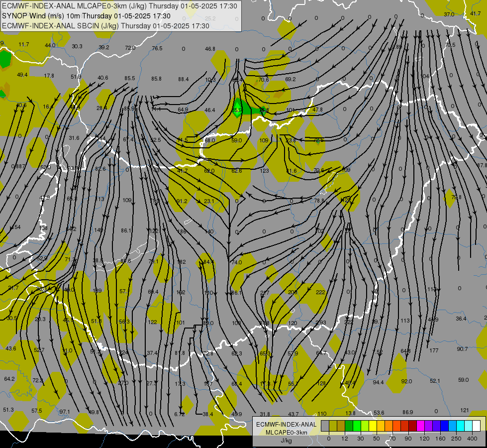Click the map value 57.5
Viewport: 487px width, 448px height.
click(37, 411)
